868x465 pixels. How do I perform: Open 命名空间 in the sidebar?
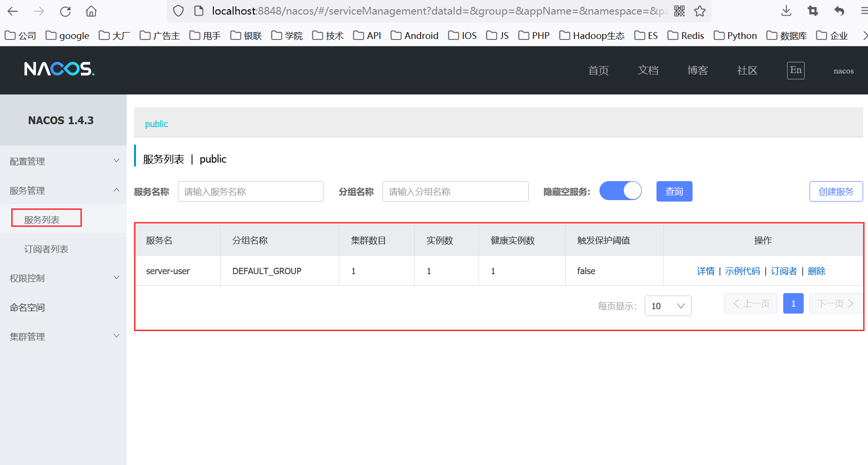click(27, 307)
